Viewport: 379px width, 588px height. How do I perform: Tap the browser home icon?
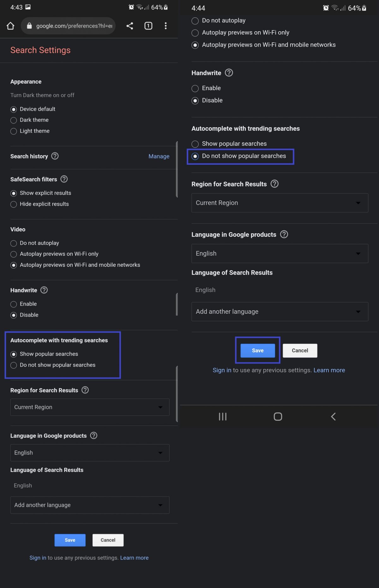pyautogui.click(x=10, y=26)
